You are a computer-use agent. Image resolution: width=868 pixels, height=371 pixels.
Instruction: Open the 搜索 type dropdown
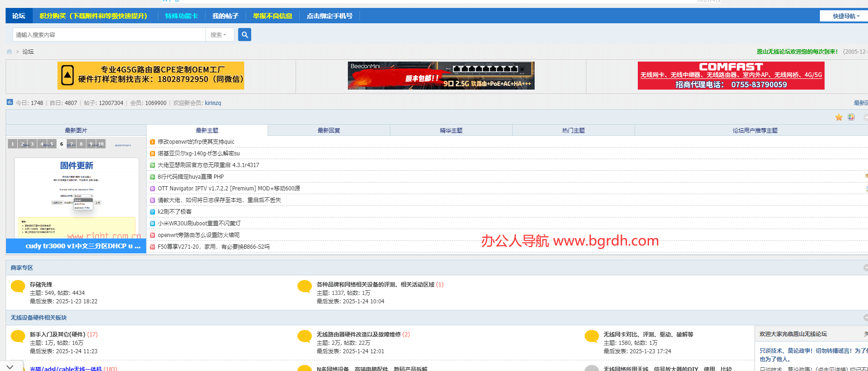point(219,35)
